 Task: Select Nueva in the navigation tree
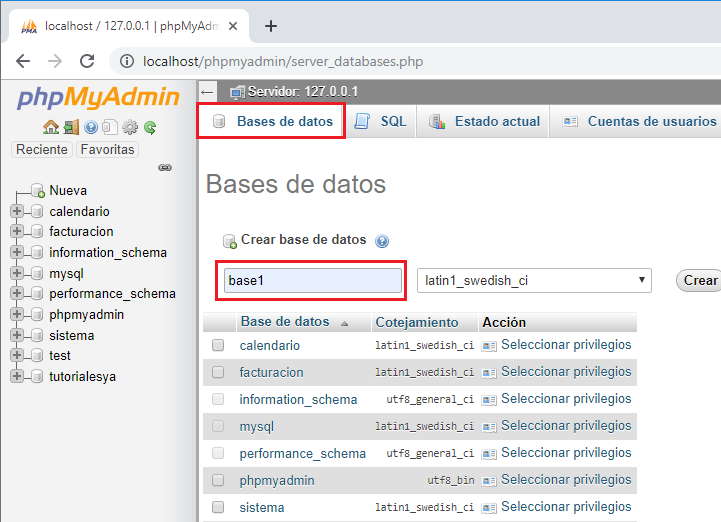tap(68, 190)
